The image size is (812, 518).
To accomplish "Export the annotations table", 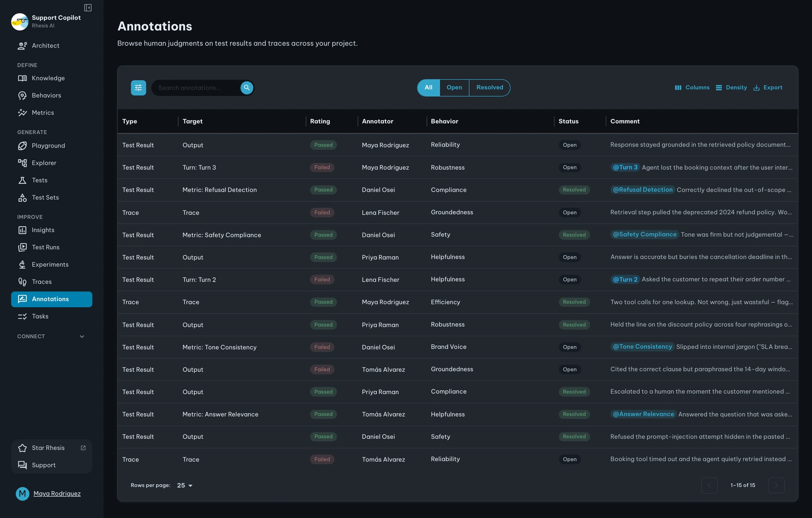I will point(768,88).
